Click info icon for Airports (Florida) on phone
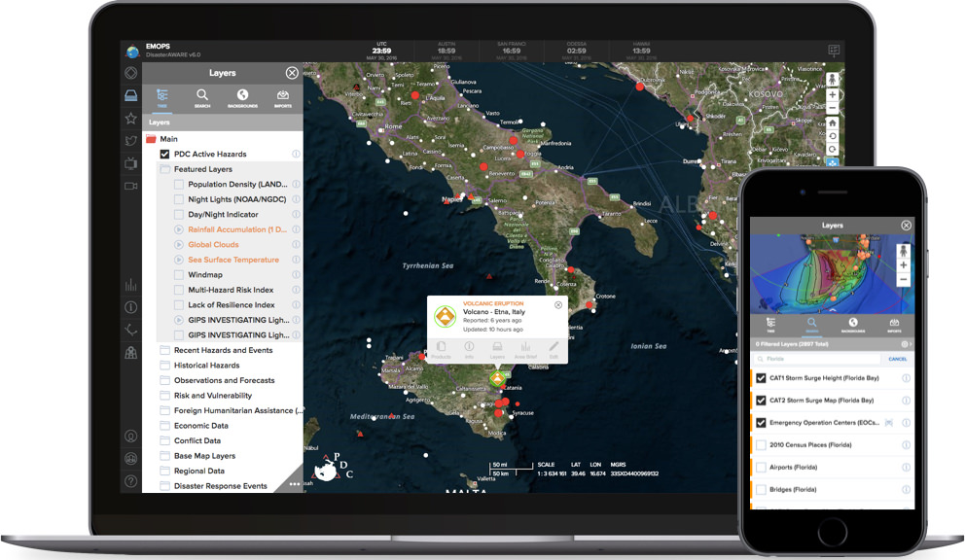The height and width of the screenshot is (560, 965). pyautogui.click(x=906, y=467)
